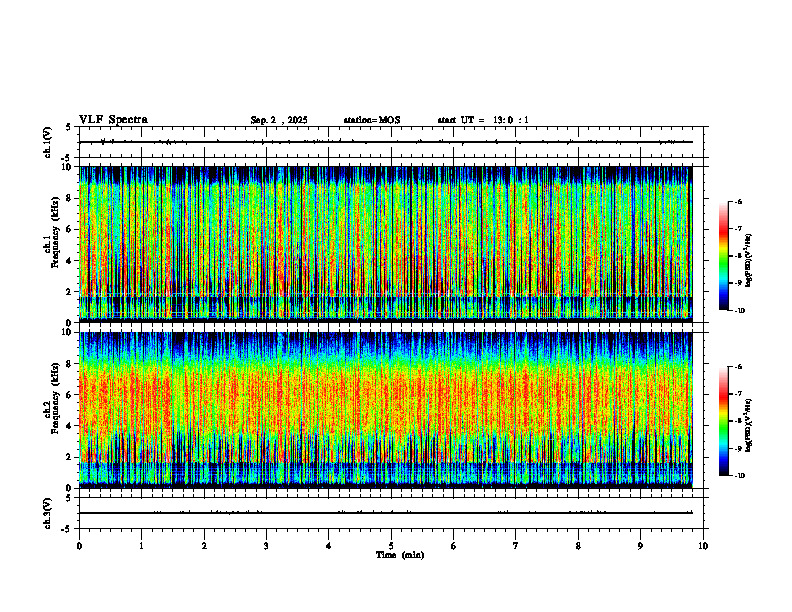Click the "-6" label on ch.2 colorbar
This screenshot has height=612, width=792.
tap(738, 367)
